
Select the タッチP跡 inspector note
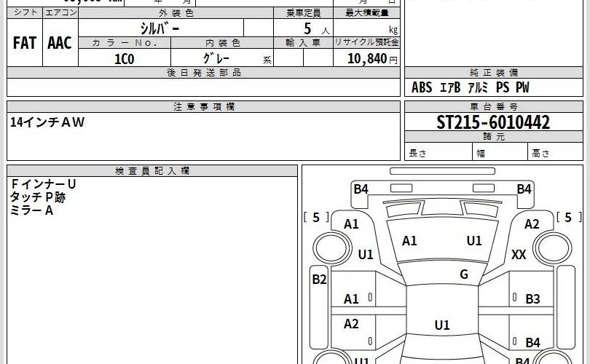(38, 198)
